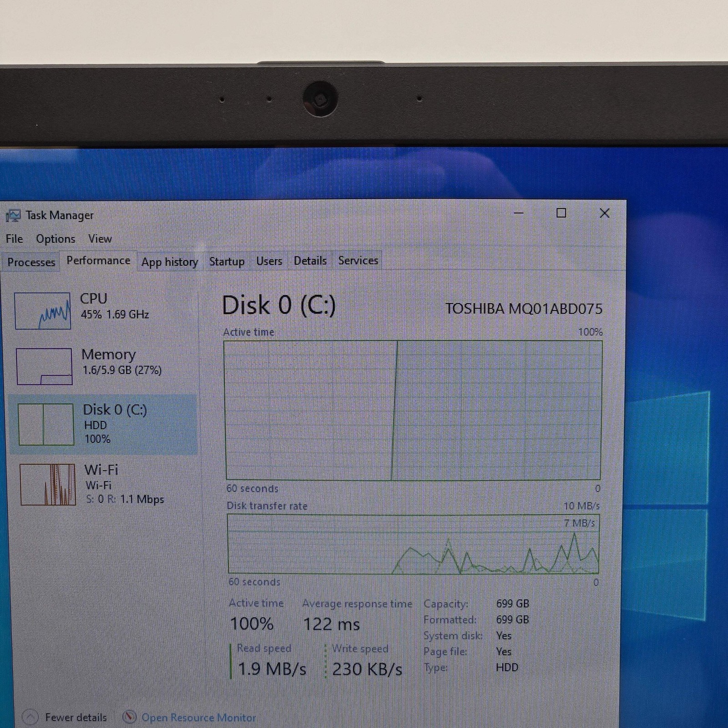Click the Disk 0 (C:) heading
This screenshot has height=728, width=728.
279,305
